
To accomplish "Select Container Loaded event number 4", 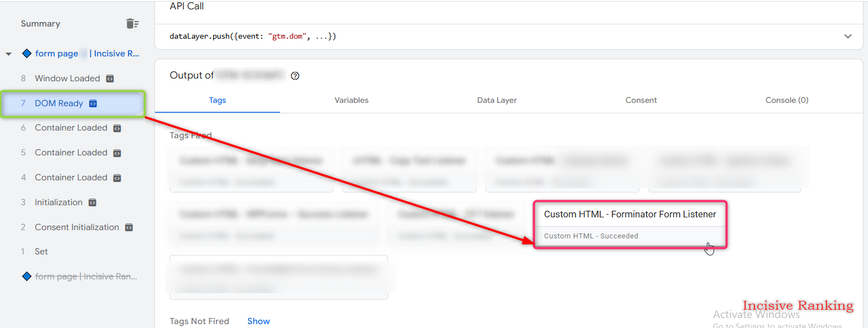I will tap(71, 178).
